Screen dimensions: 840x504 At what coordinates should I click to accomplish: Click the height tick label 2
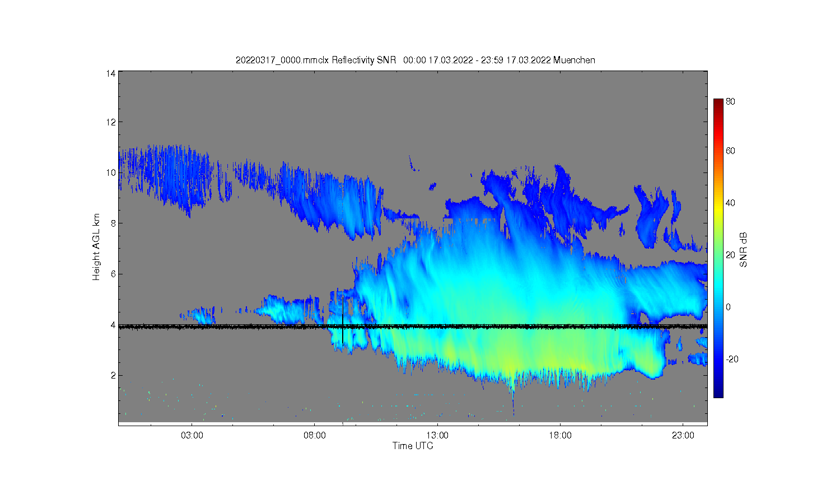tap(113, 375)
